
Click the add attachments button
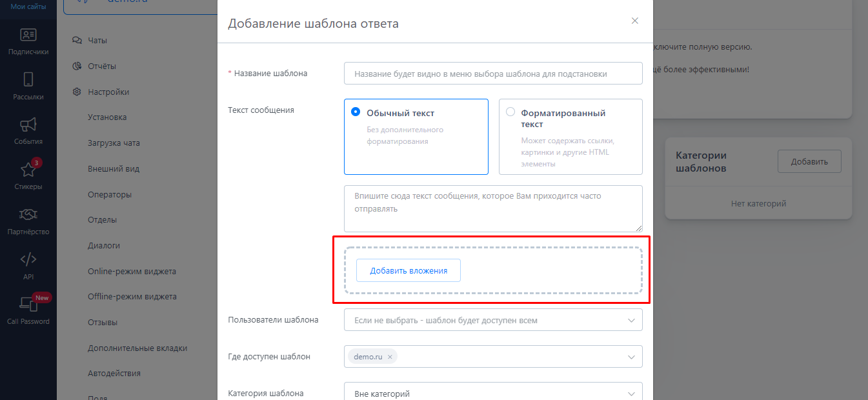tap(409, 271)
